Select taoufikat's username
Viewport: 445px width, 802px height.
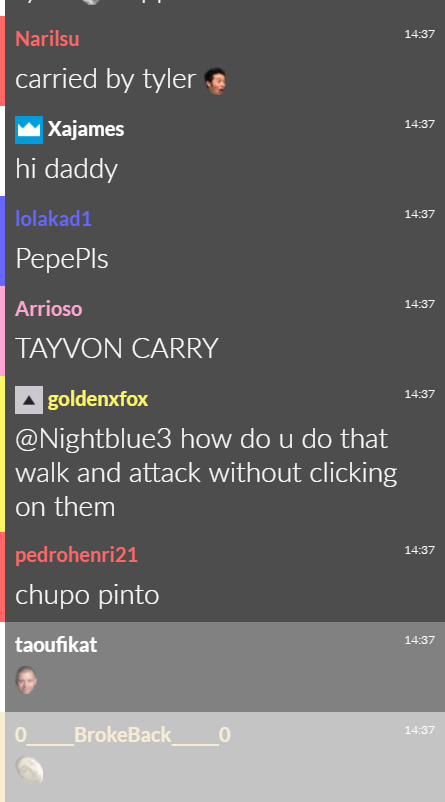pos(56,645)
